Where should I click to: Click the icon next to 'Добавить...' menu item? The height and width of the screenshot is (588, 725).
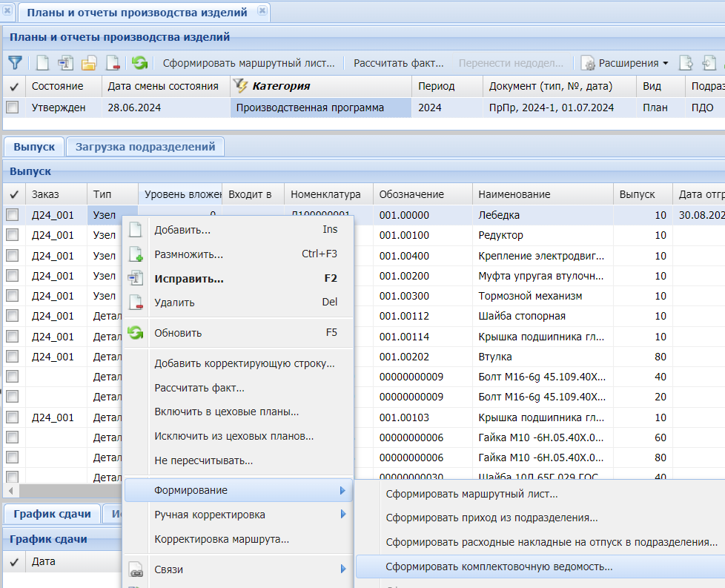tap(136, 230)
